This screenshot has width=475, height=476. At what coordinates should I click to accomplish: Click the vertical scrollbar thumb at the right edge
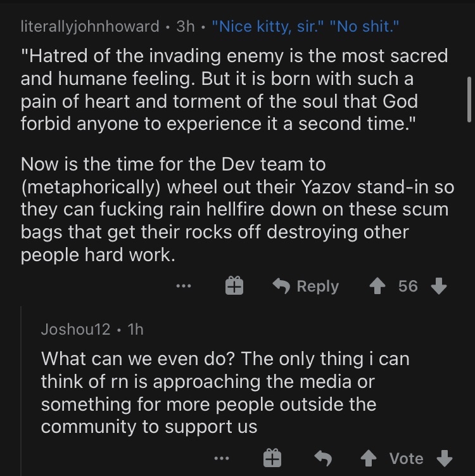(469, 100)
